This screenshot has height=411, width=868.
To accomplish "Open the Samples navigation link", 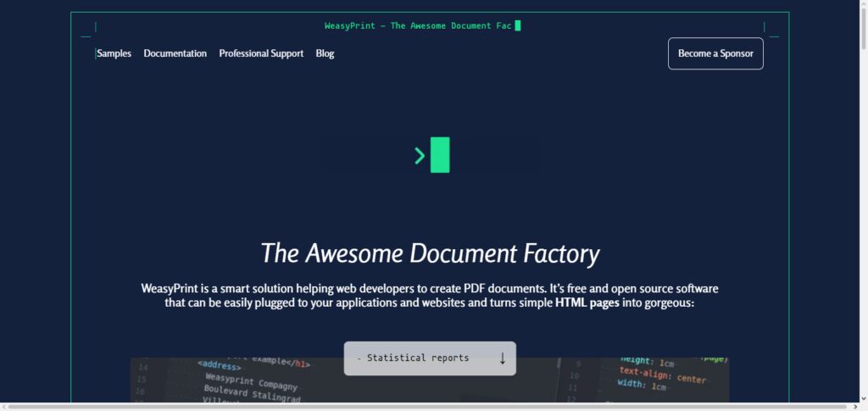I will click(114, 53).
